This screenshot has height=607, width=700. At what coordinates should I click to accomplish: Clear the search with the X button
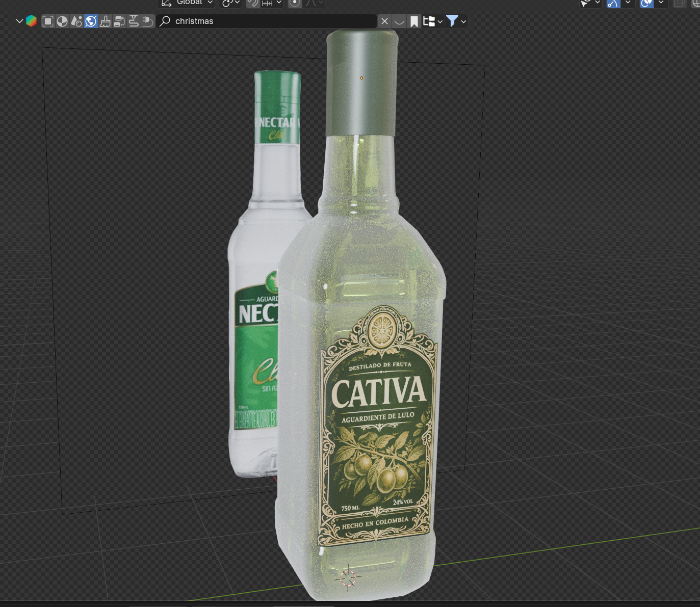[x=385, y=21]
